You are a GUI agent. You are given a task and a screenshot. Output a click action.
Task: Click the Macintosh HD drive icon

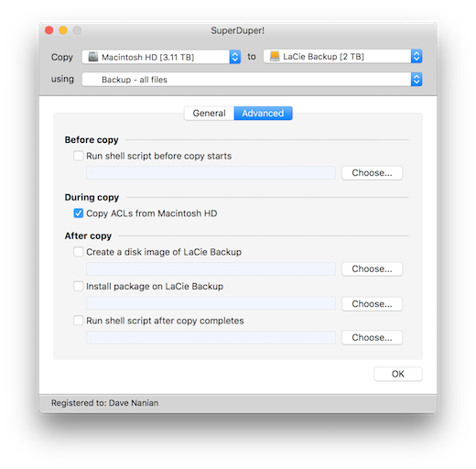93,57
